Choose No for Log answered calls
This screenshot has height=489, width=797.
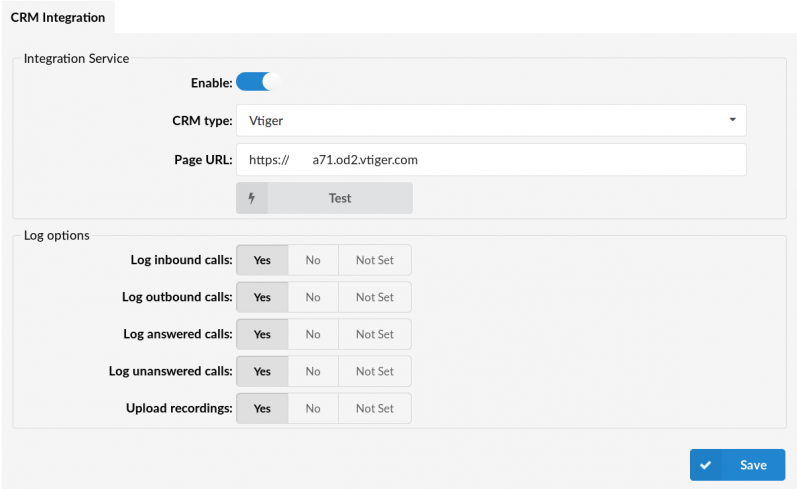coord(313,334)
